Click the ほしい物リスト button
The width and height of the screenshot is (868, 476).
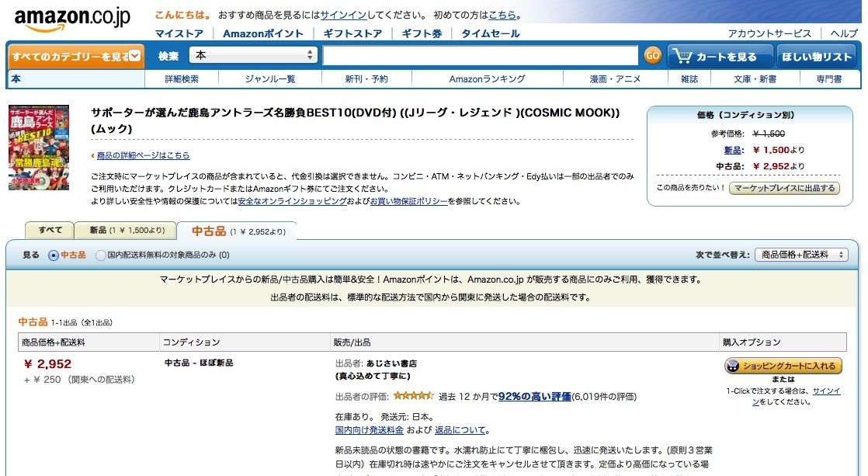click(x=817, y=57)
